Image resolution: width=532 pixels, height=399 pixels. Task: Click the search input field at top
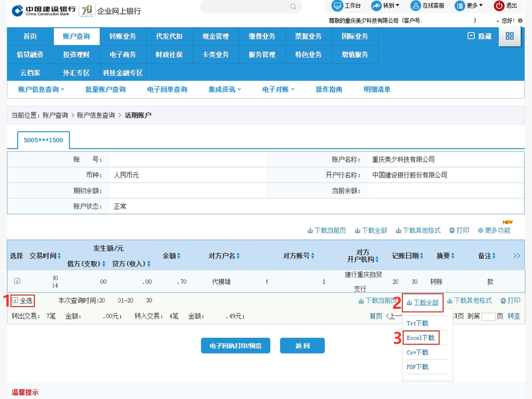click(251, 7)
